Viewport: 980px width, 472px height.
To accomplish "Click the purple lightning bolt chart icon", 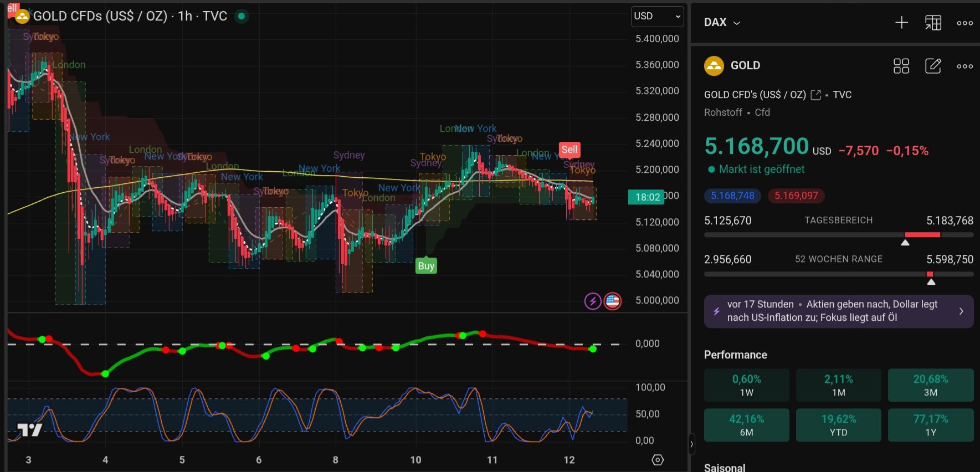I will [x=593, y=301].
